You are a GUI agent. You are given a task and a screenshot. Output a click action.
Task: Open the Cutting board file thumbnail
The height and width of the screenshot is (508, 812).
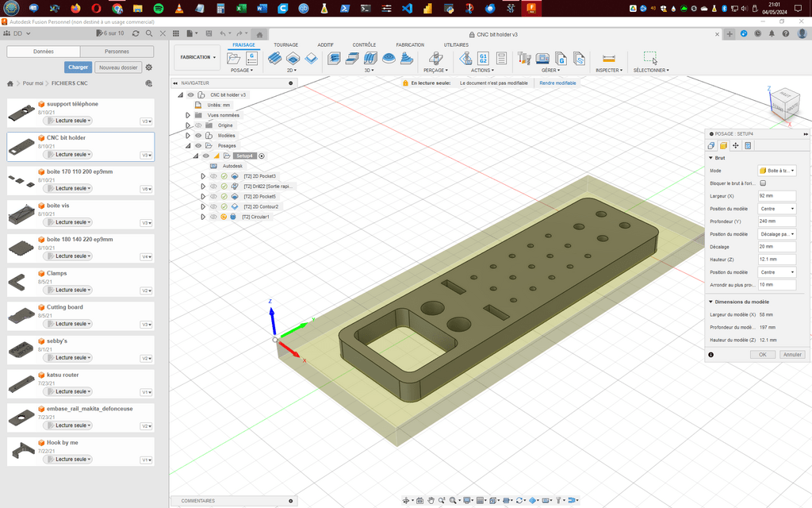21,314
